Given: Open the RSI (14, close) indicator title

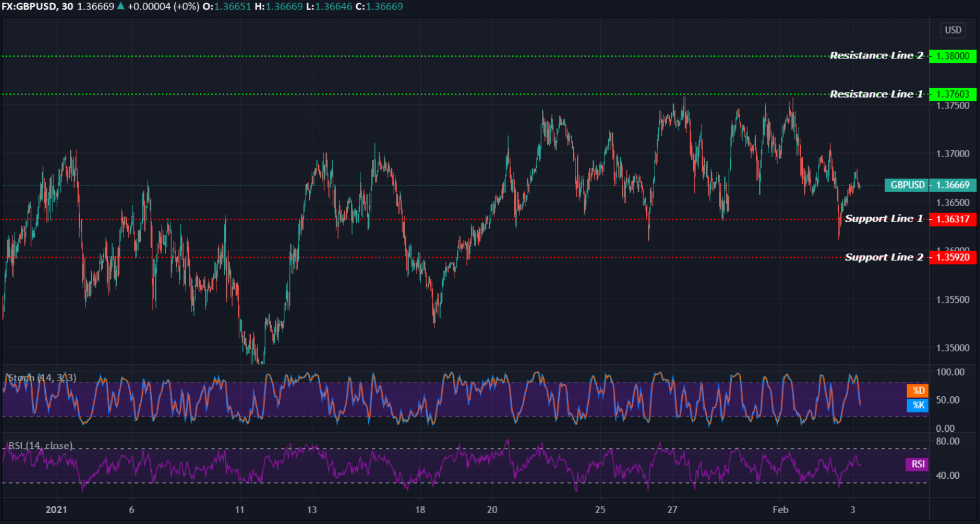Looking at the screenshot, I should pyautogui.click(x=40, y=446).
